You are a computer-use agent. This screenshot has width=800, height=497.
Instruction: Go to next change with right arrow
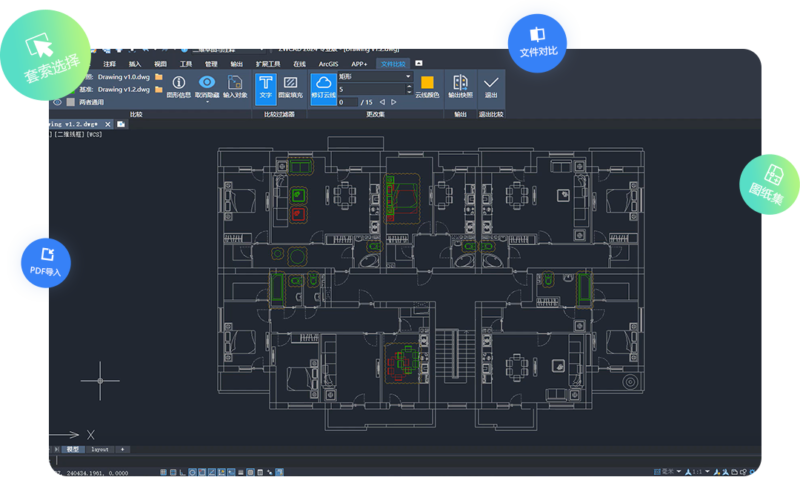(393, 102)
